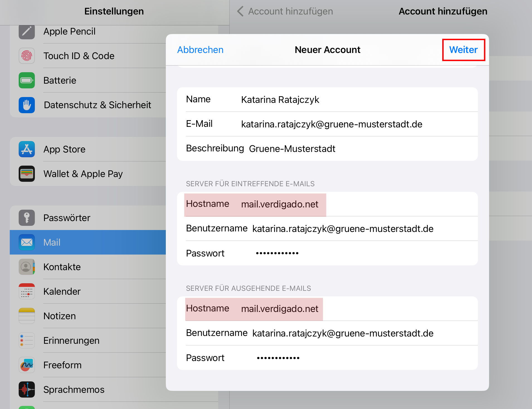532x409 pixels.
Task: Open App Store settings row
Action: pyautogui.click(x=88, y=149)
